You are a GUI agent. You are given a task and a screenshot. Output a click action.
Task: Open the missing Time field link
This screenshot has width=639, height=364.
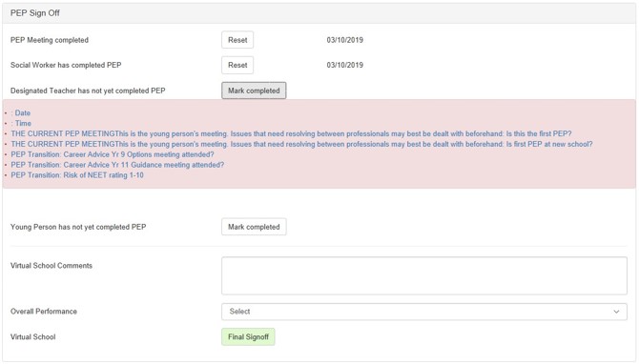coord(21,123)
